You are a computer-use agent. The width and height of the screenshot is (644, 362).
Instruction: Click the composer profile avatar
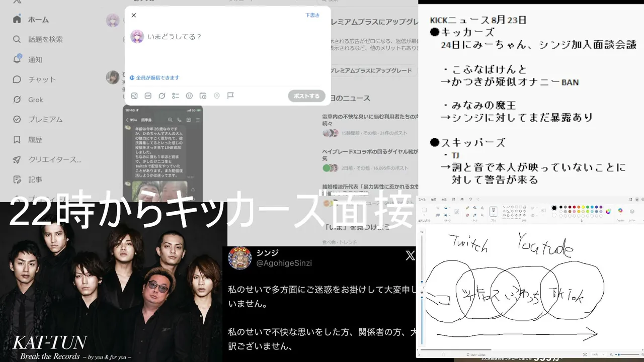coord(137,36)
